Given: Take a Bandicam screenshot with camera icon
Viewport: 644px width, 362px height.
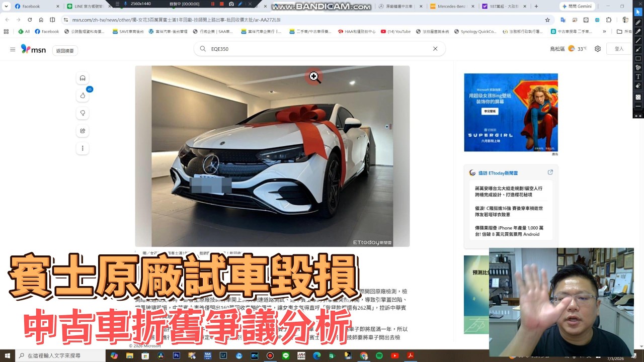Looking at the screenshot, I should [231, 4].
